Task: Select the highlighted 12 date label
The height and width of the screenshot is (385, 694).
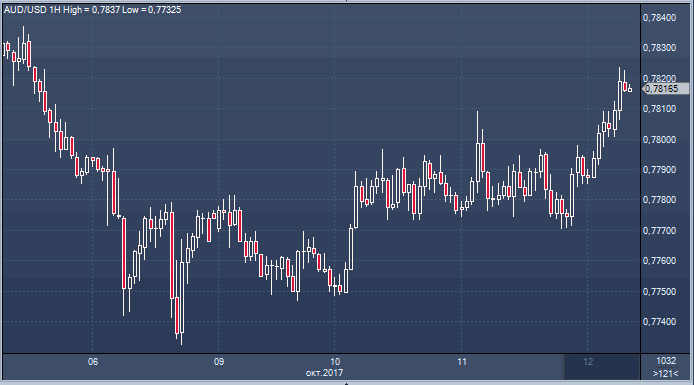Action: 588,362
